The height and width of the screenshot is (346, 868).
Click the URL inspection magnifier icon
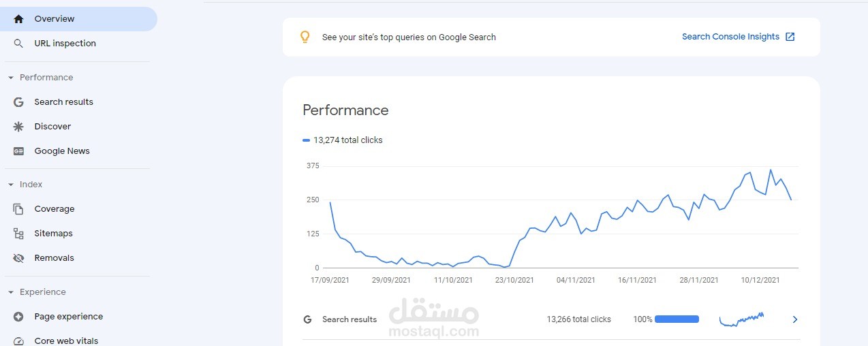point(18,44)
